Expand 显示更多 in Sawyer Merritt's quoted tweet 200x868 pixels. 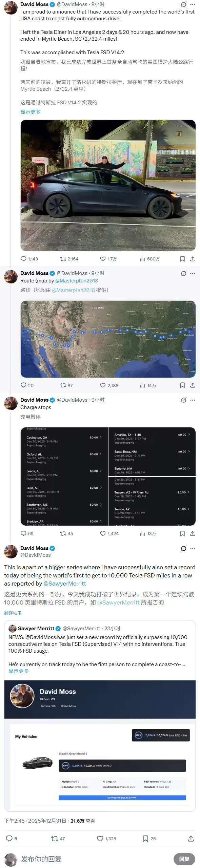coord(19,671)
